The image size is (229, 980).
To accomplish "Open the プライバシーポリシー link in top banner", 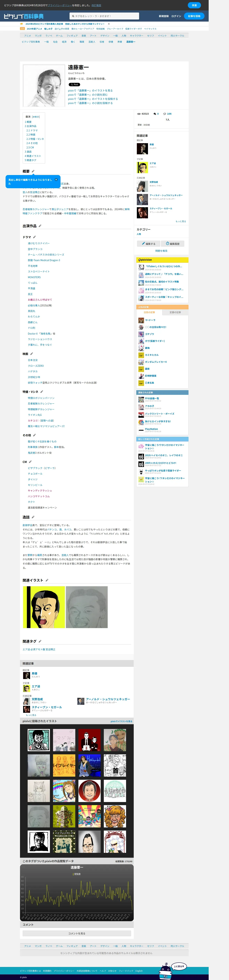I will click(60, 5).
